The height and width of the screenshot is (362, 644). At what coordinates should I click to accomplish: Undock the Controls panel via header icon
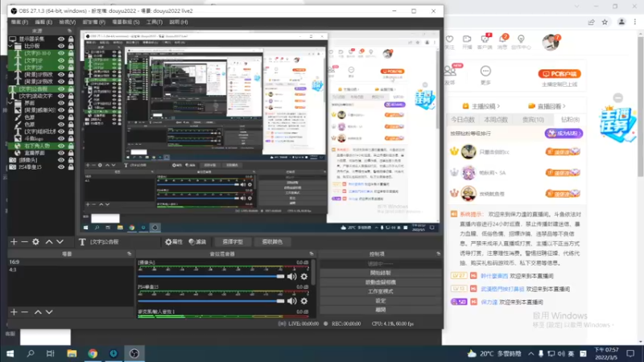click(438, 254)
